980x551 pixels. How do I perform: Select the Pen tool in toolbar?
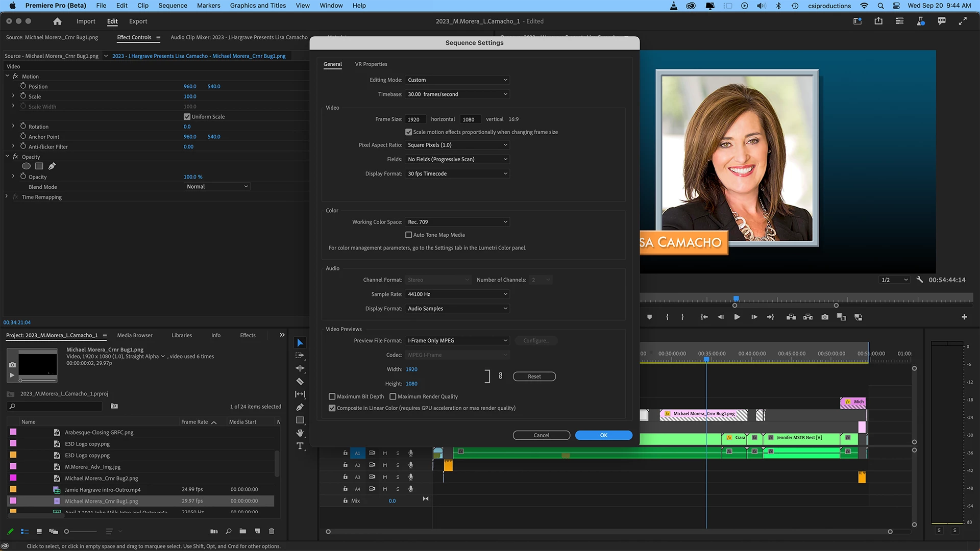300,407
